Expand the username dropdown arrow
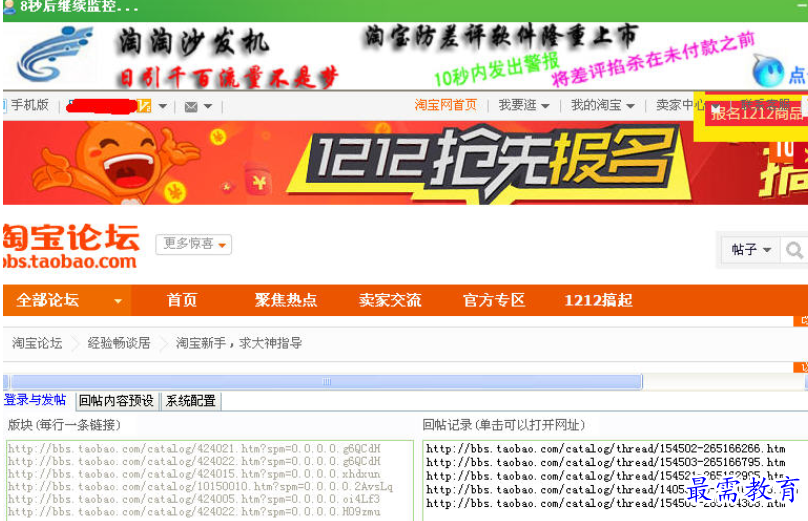Viewport: 808px width, 521px height. pos(163,107)
